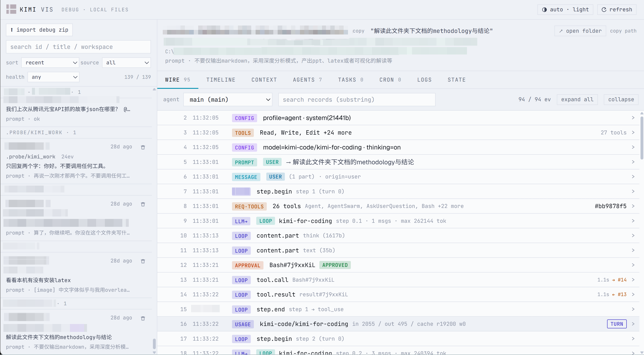Select row 17 step.begin step 2
Screen dimensions: 644x355
pyautogui.click(x=399, y=338)
